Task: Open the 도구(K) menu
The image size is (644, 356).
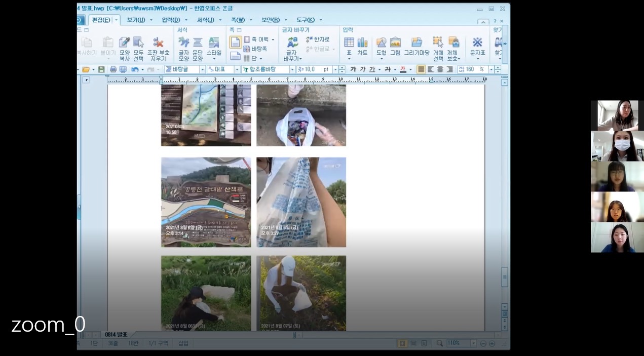Action: point(305,20)
